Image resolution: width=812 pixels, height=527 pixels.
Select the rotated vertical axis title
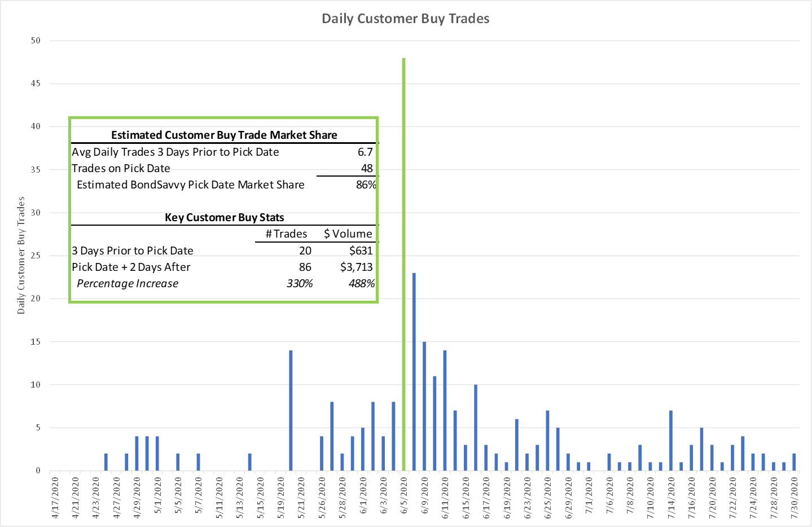pos(21,255)
